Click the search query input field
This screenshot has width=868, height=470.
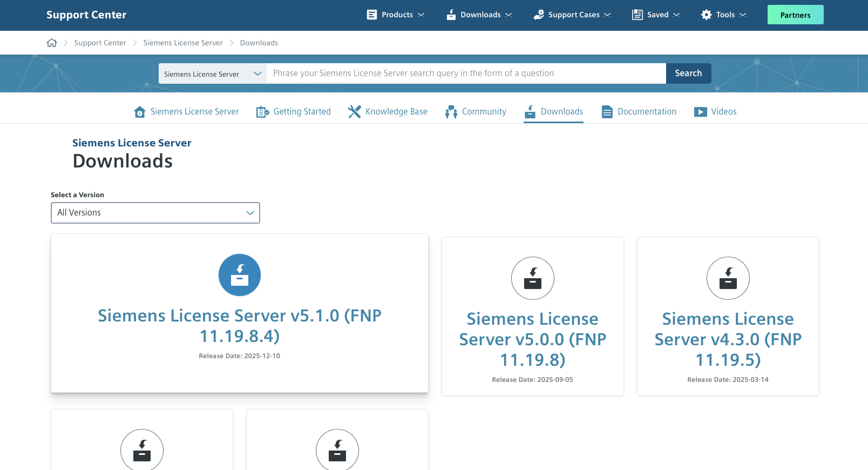tap(466, 73)
